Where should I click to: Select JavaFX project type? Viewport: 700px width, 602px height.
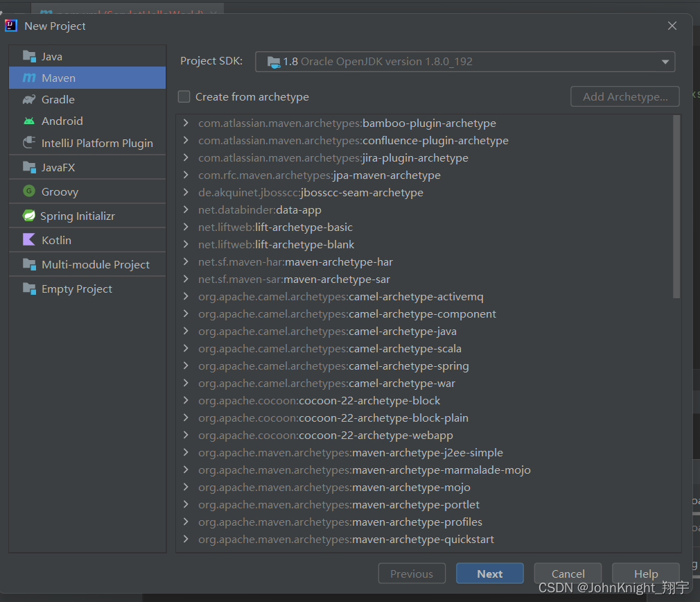(87, 167)
